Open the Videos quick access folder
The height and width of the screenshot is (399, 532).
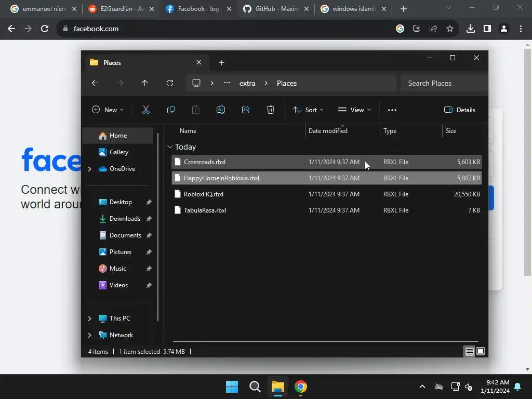point(120,285)
